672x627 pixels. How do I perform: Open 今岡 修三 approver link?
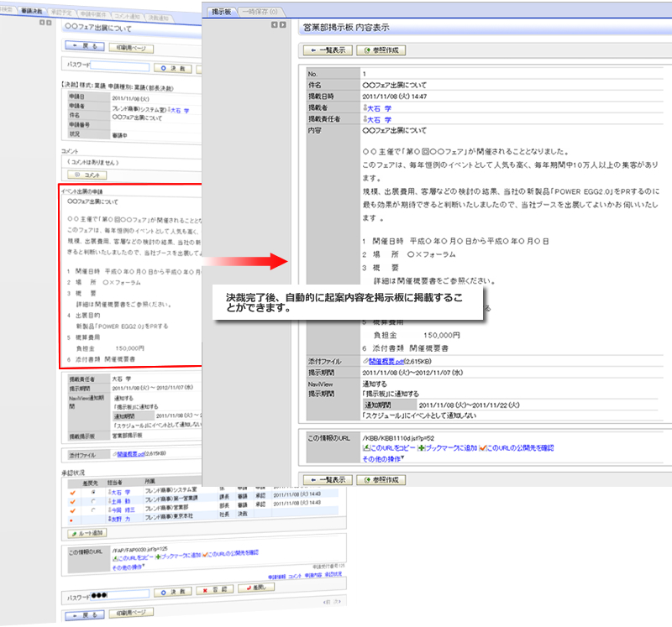tap(123, 510)
